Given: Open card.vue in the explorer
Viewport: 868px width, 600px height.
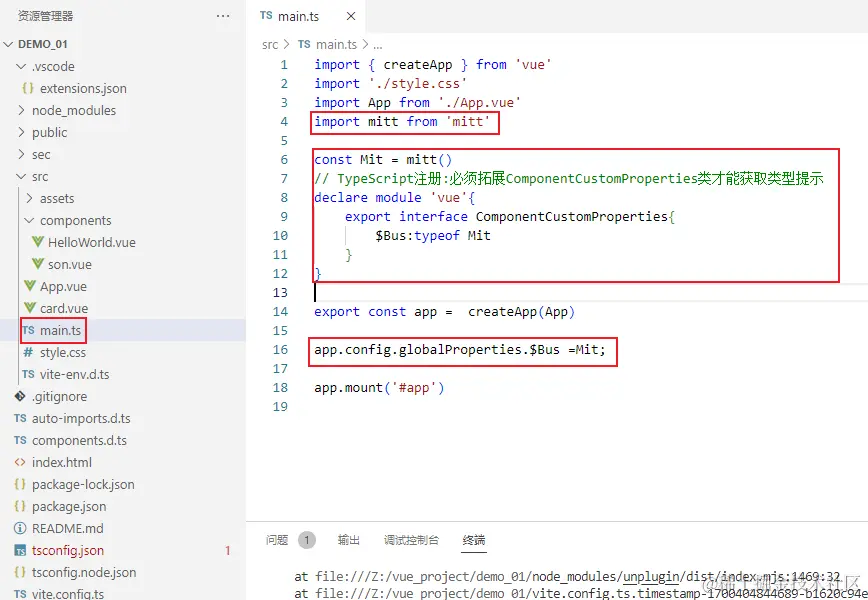Looking at the screenshot, I should coord(64,308).
